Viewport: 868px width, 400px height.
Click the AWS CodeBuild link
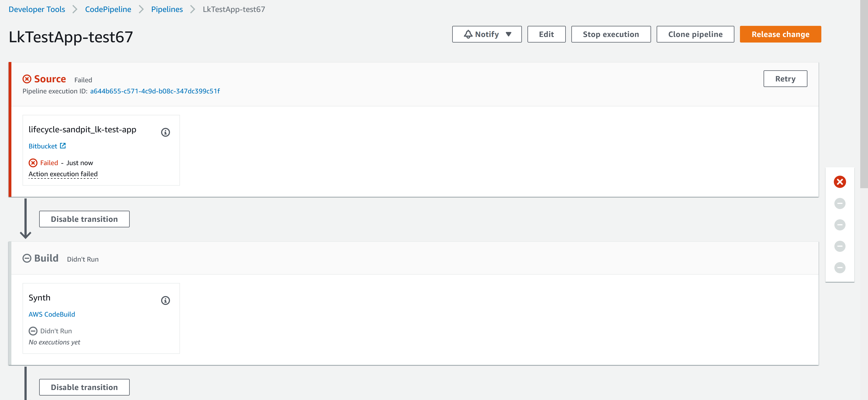pyautogui.click(x=52, y=314)
